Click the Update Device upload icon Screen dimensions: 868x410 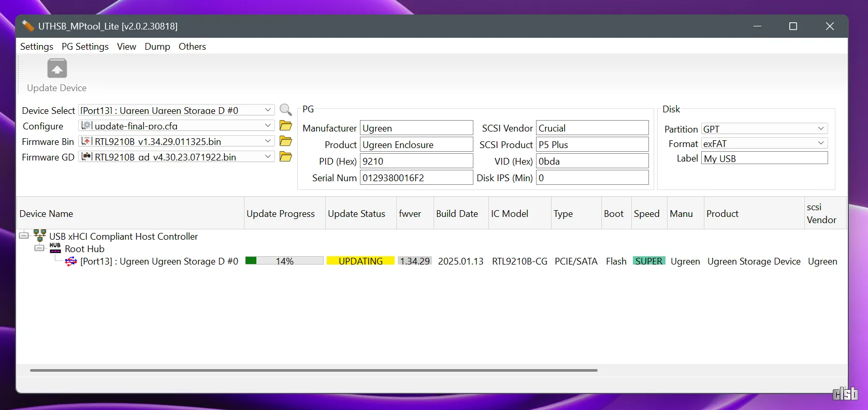[57, 69]
